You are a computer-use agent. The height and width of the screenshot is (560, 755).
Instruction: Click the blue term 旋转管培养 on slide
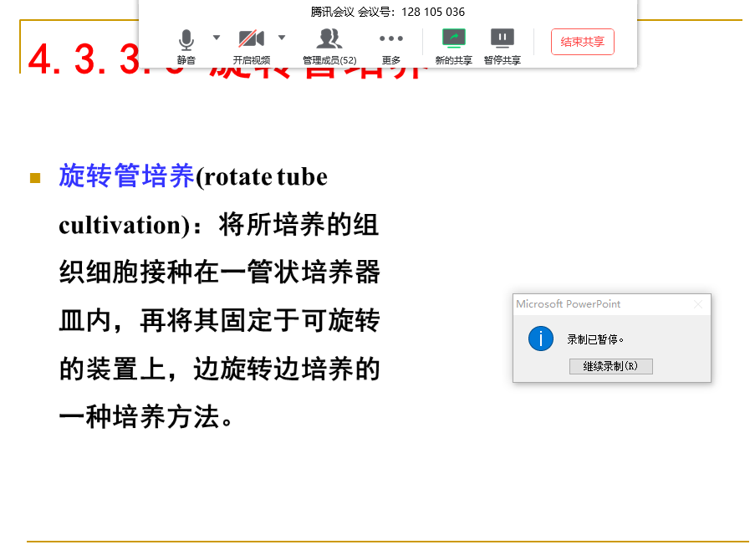click(126, 177)
